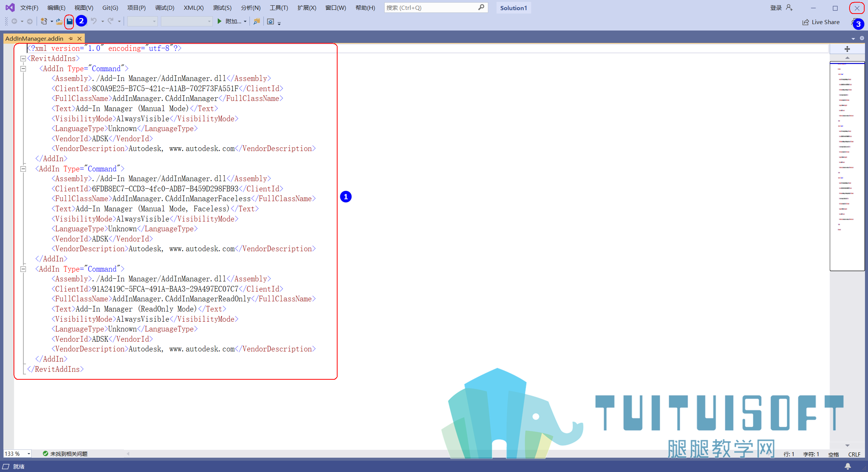Open the Git(G) menu
Screen dimensions: 868x472
[x=110, y=8]
